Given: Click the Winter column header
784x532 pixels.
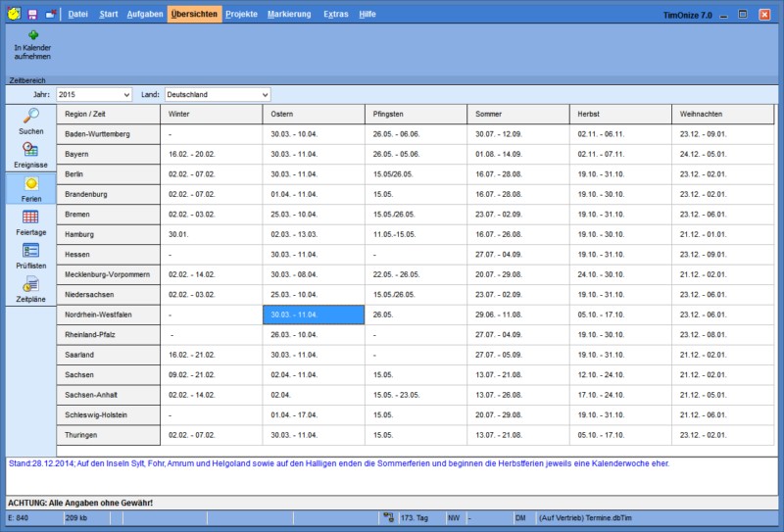Looking at the screenshot, I should click(212, 114).
